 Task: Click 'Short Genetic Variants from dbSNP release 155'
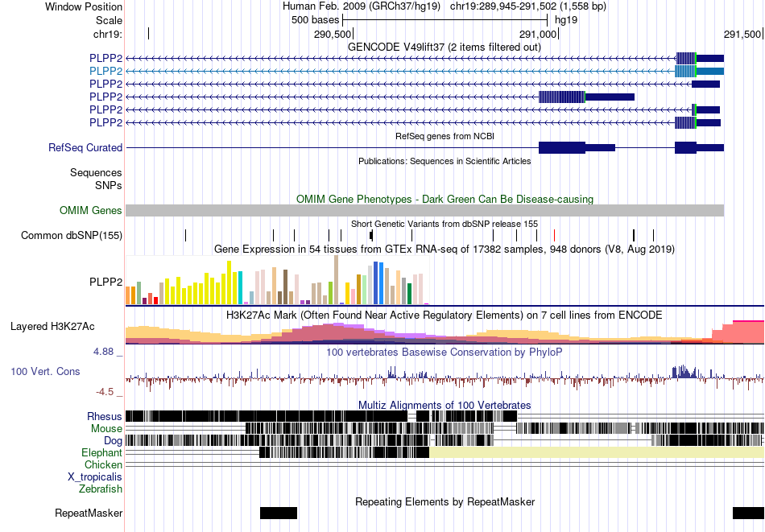[x=445, y=224]
